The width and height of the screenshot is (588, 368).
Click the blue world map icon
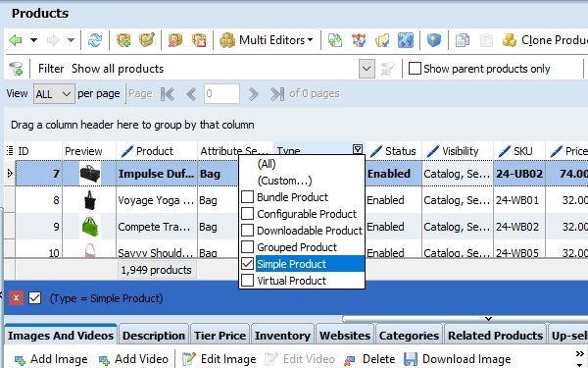click(x=406, y=40)
